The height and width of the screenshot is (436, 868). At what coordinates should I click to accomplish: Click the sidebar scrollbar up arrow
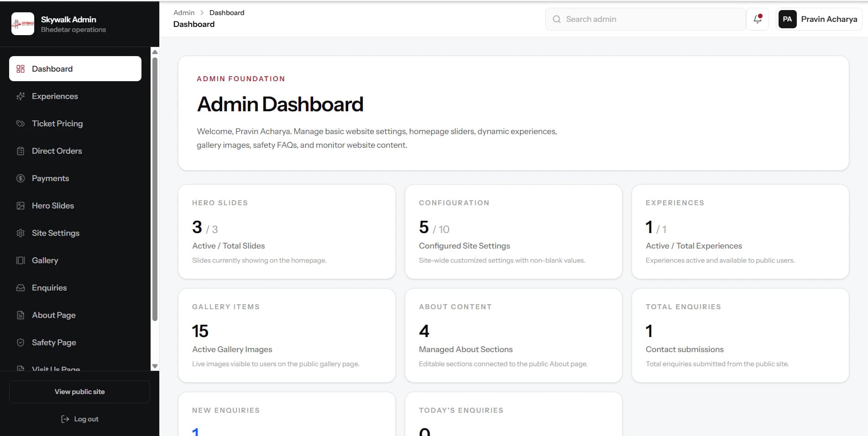tap(155, 52)
